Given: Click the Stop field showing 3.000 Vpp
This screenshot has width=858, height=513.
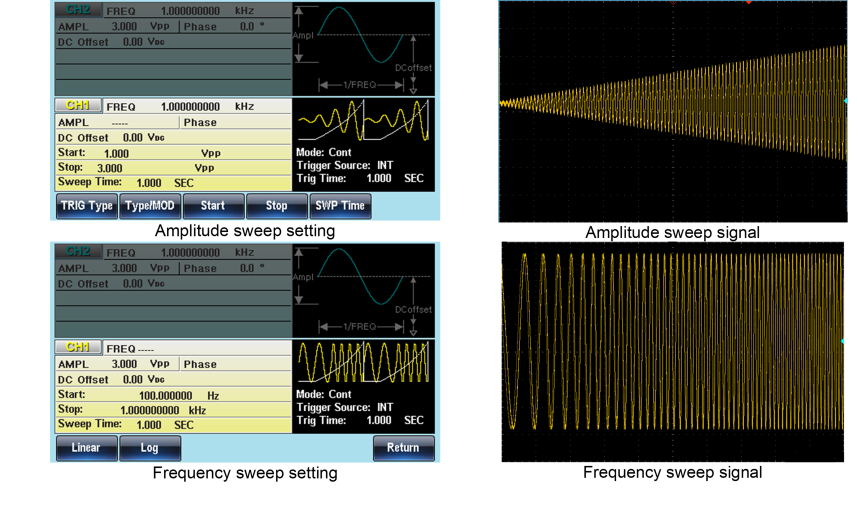Looking at the screenshot, I should coord(172,169).
